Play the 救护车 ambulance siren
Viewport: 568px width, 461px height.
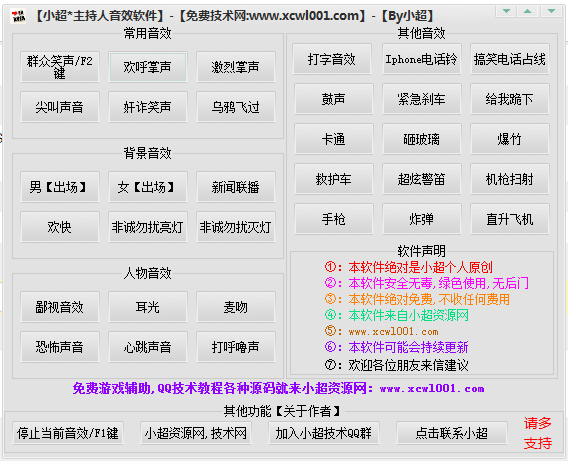pos(334,179)
